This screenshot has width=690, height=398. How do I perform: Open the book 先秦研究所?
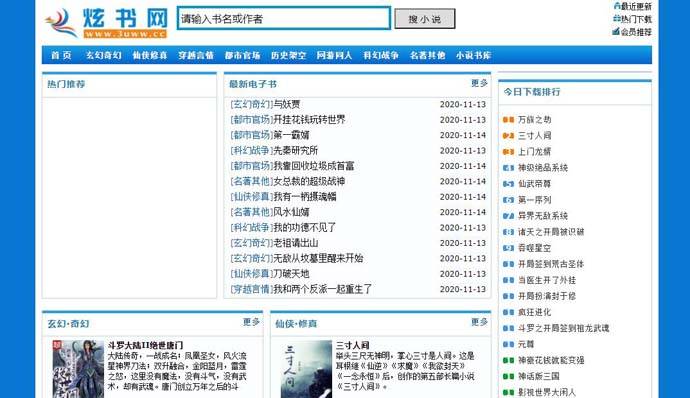(296, 151)
